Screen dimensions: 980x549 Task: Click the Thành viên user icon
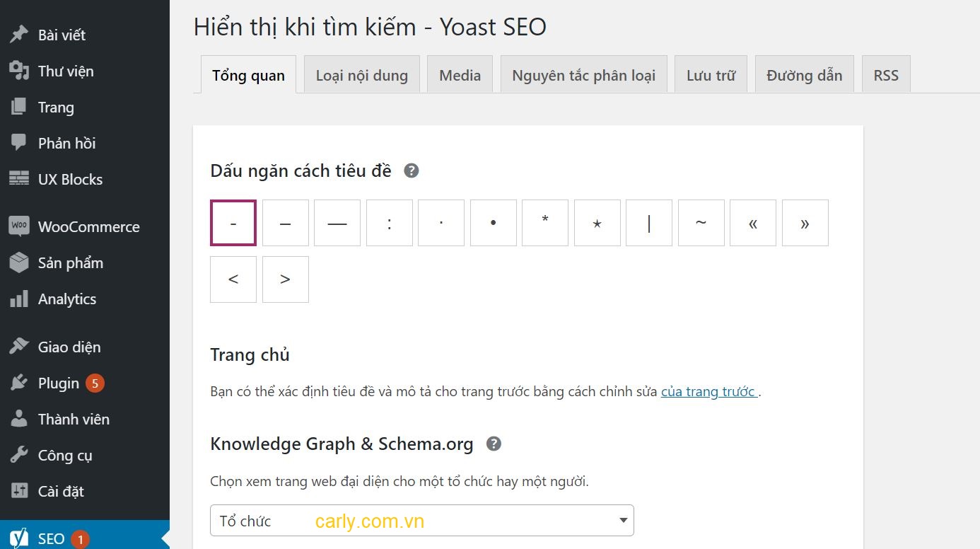click(x=19, y=419)
